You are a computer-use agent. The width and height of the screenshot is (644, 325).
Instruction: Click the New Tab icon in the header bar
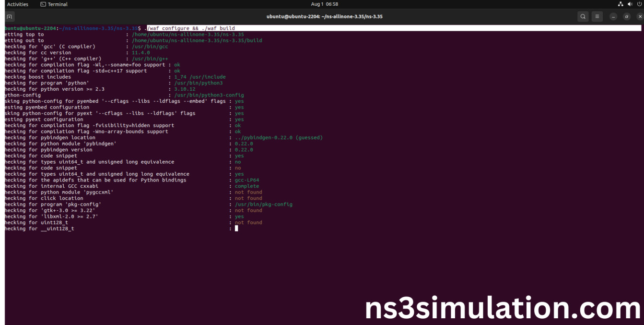(10, 16)
